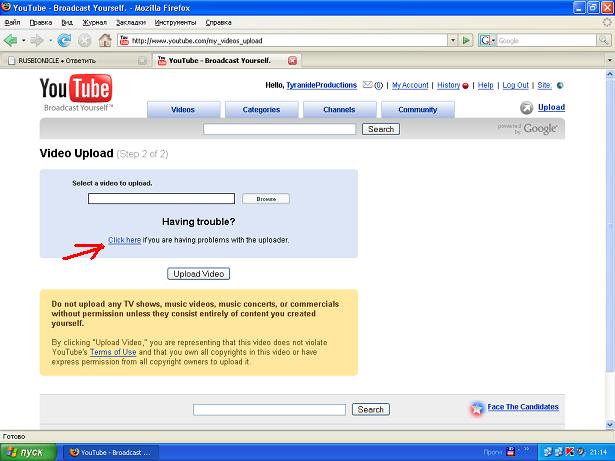Viewport: 615px width, 461px height.
Task: Click the Site link
Action: 544,85
